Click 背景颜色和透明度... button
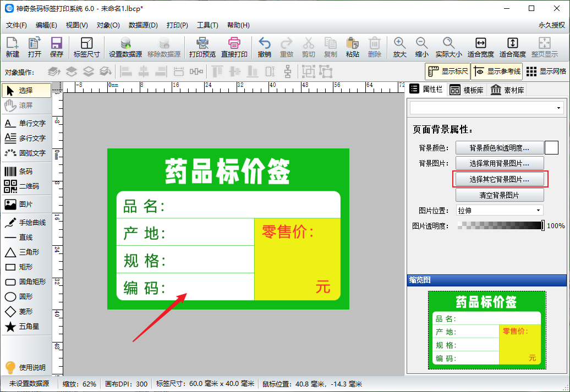The image size is (570, 392). [500, 148]
